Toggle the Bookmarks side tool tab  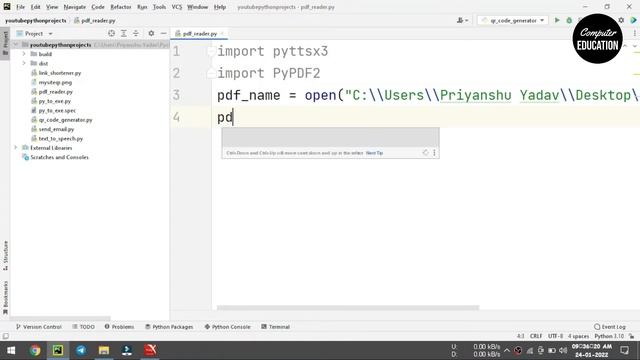pyautogui.click(x=5, y=298)
